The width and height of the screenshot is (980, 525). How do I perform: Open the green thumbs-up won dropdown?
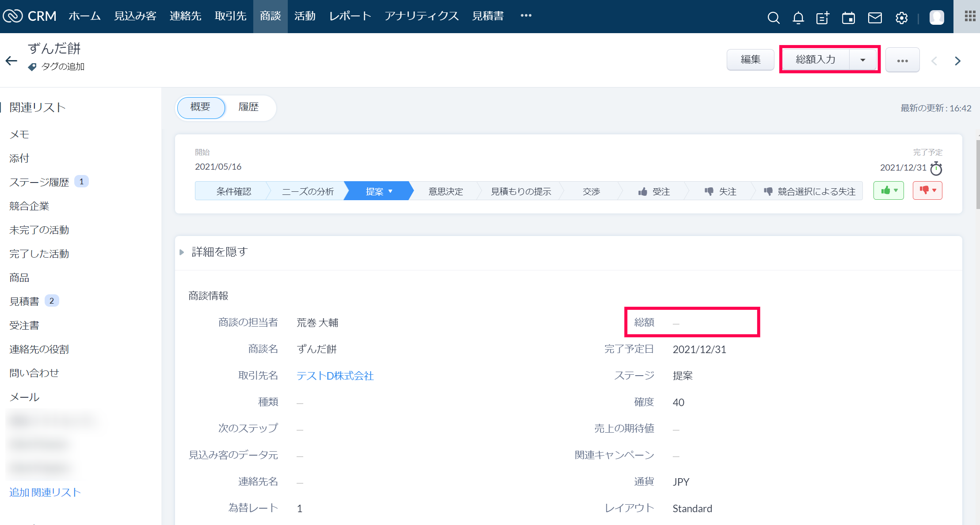(x=888, y=190)
